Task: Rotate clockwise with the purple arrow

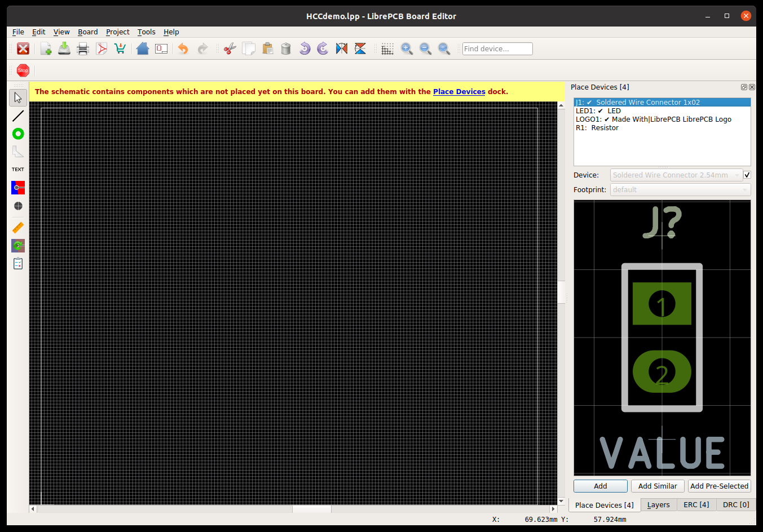Action: 323,49
